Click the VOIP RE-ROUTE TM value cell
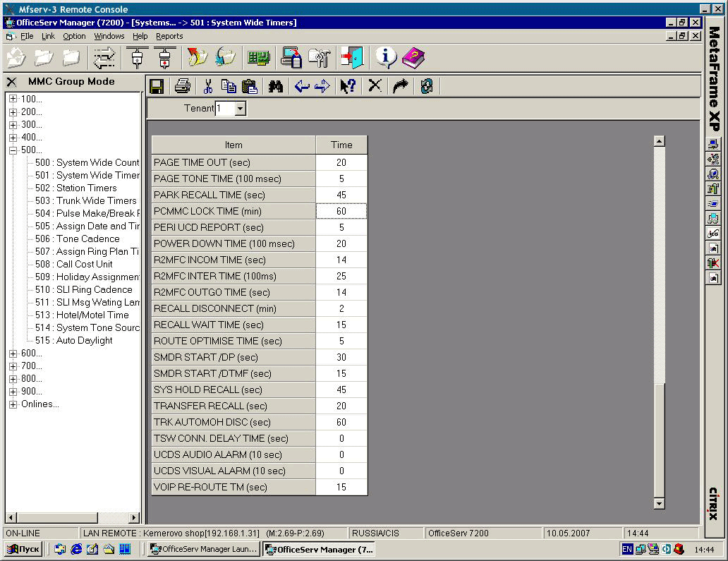Screen dimensions: 728x561 [x=341, y=487]
